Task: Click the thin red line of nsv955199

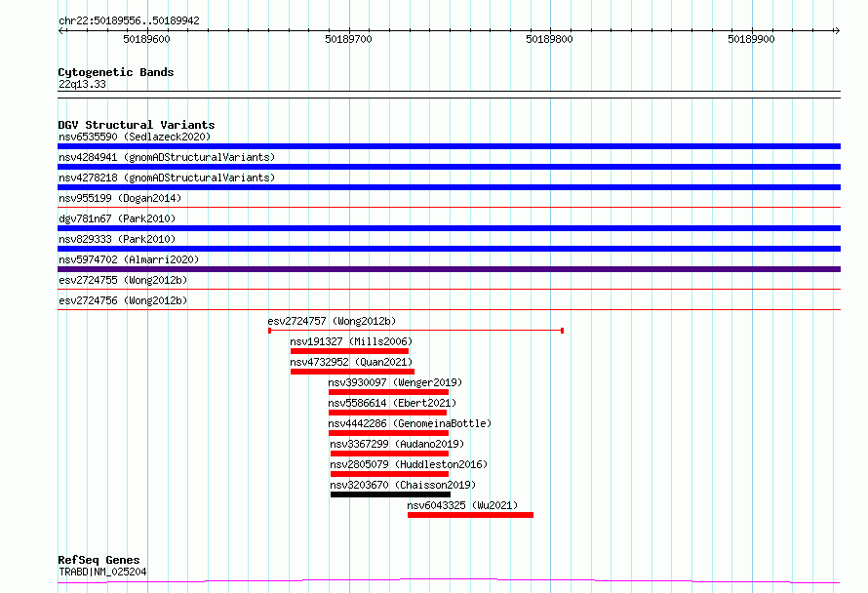Action: coord(449,208)
